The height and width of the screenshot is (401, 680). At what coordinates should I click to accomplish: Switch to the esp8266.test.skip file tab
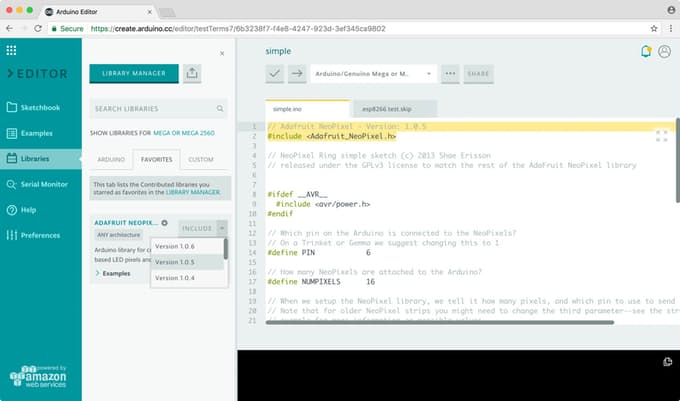387,107
